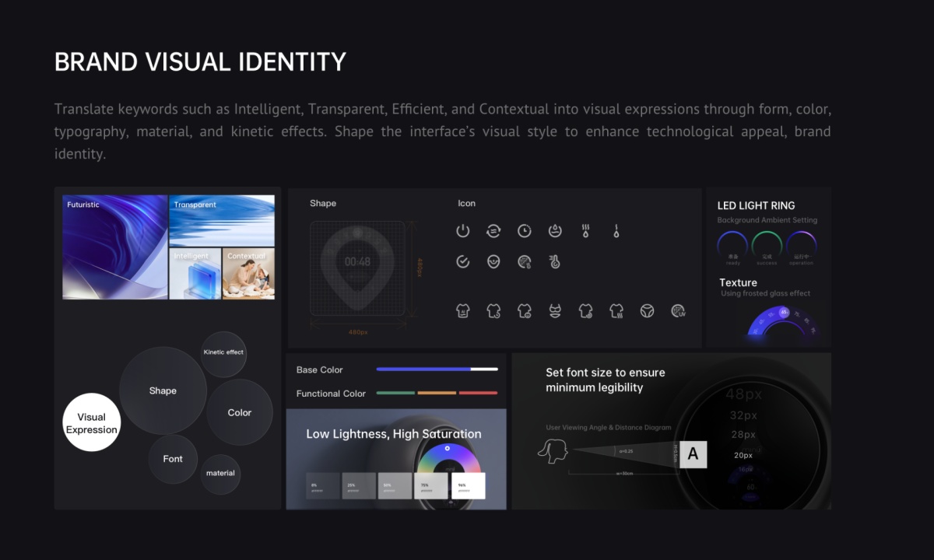Click the Futuristic image thumbnail
This screenshot has width=934, height=560.
[x=115, y=247]
